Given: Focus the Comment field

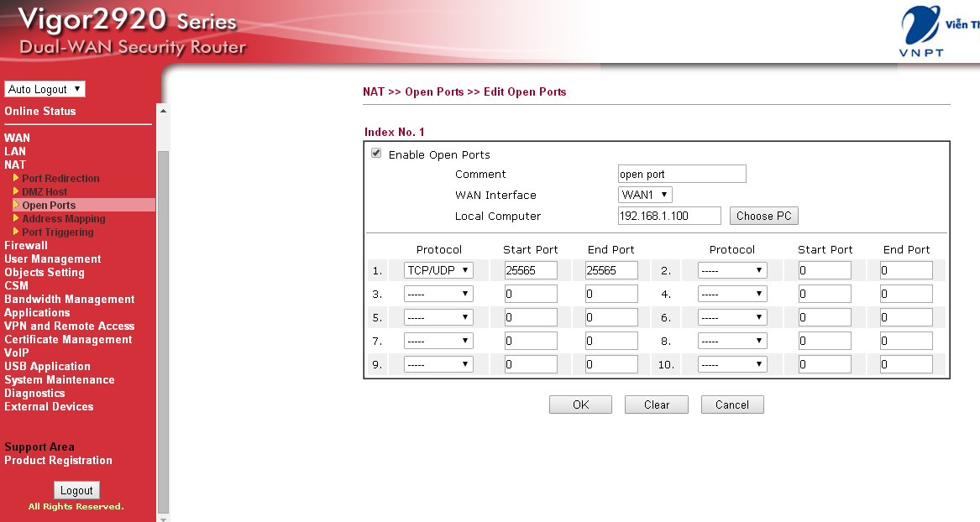Looking at the screenshot, I should pyautogui.click(x=682, y=174).
